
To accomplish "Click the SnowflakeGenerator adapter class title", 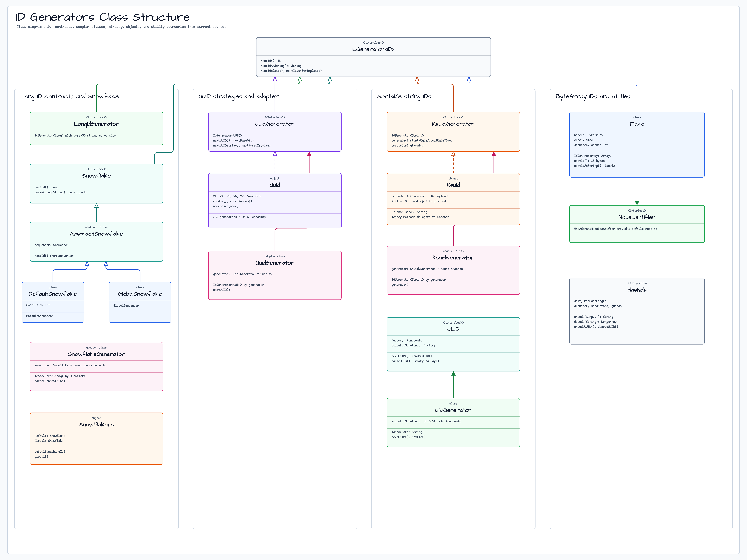I will 96,354.
